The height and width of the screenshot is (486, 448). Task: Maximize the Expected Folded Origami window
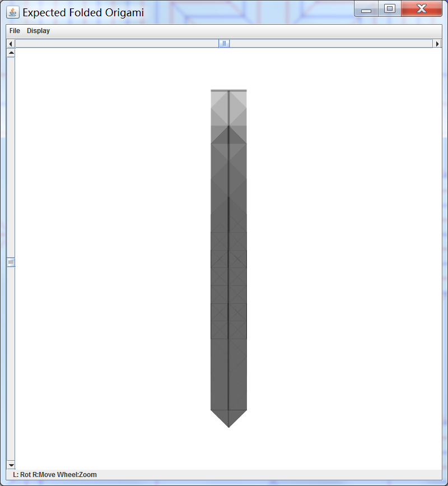(x=390, y=9)
